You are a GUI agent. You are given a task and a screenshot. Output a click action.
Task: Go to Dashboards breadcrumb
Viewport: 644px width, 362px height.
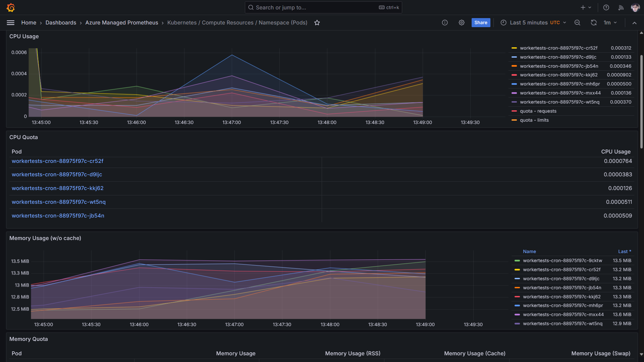[61, 23]
